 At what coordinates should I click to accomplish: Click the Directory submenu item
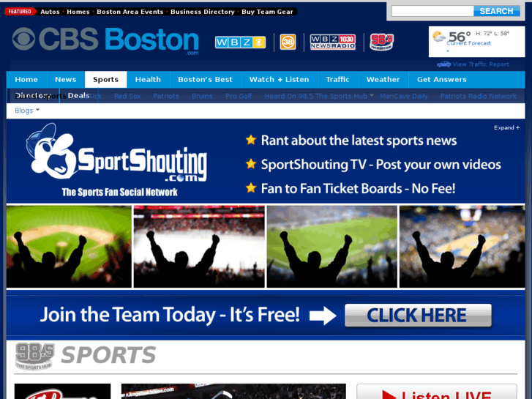click(x=33, y=96)
